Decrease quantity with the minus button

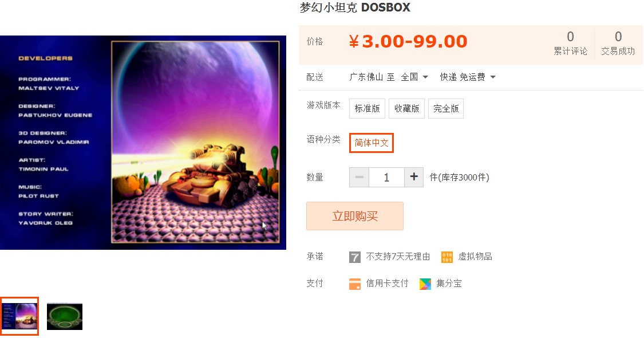[359, 177]
